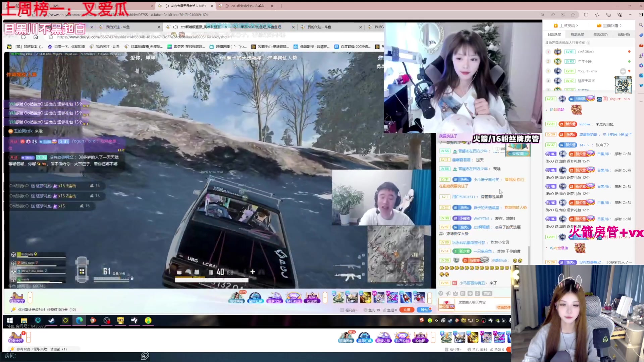Screen dimensions: 644x362
Task: Toggle favorite star for this page
Action: point(573,15)
